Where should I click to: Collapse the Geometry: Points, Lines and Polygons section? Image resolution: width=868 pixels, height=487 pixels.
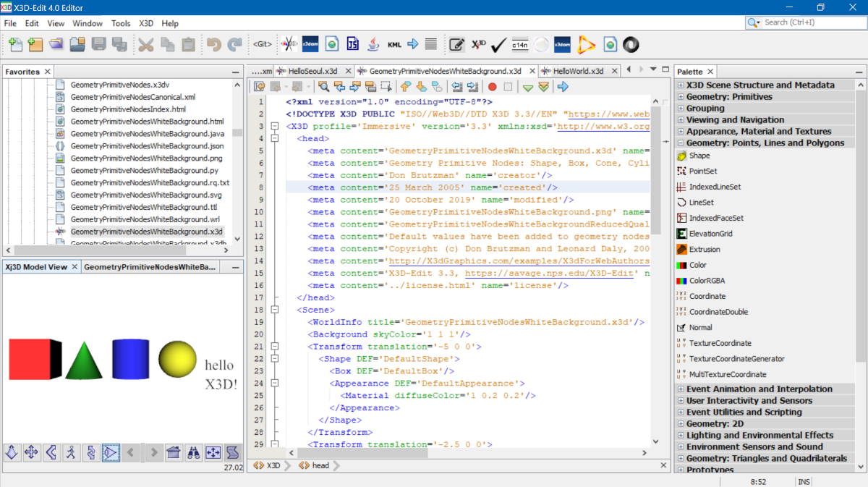(x=681, y=143)
